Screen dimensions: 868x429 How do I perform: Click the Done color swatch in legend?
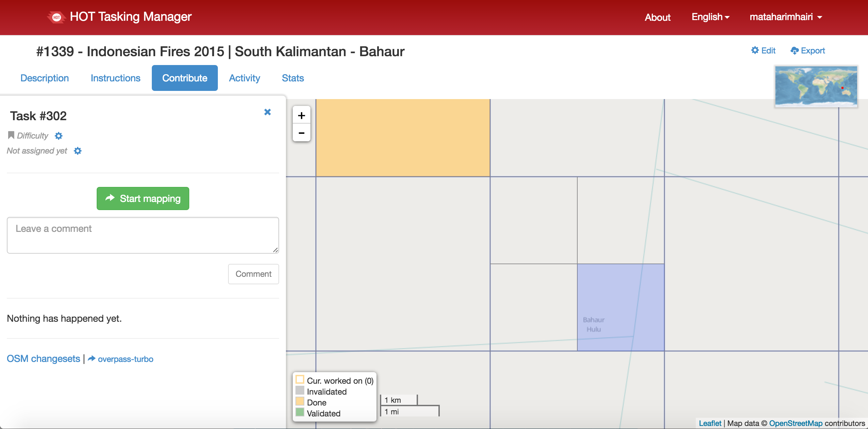300,402
